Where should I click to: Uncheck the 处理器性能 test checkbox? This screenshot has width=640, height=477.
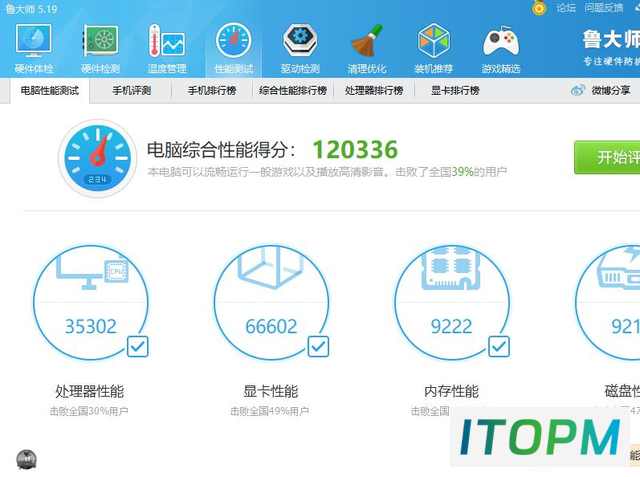click(x=138, y=346)
